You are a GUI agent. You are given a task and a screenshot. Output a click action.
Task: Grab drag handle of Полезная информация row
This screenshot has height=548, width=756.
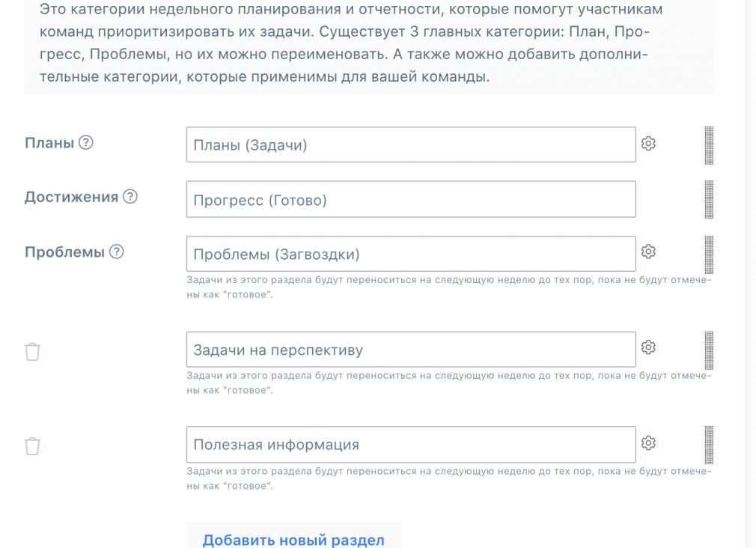tap(709, 445)
